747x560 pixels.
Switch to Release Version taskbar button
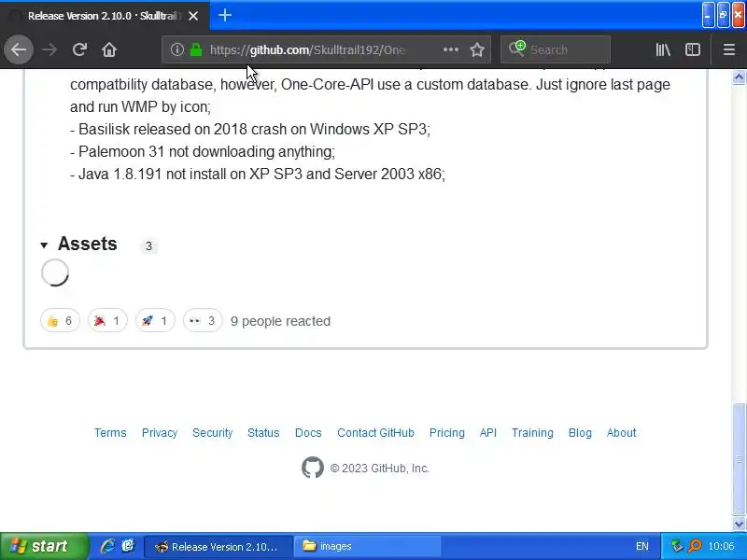[218, 546]
